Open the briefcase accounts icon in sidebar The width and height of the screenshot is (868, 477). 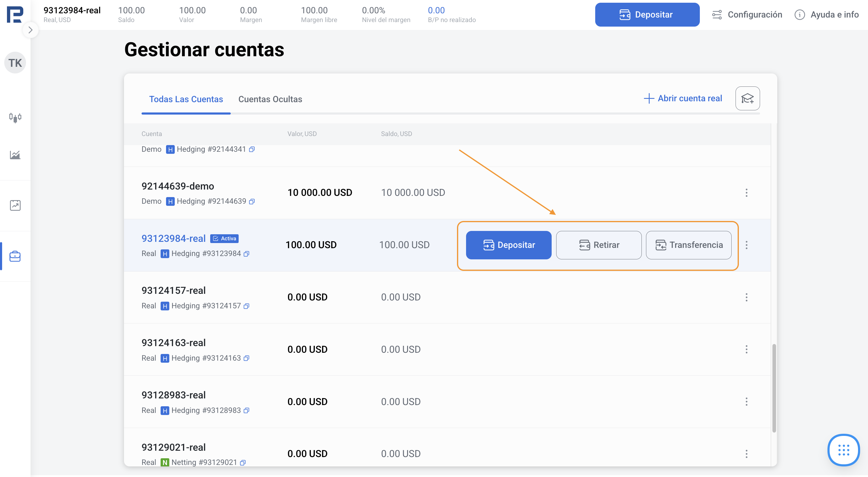click(x=15, y=256)
